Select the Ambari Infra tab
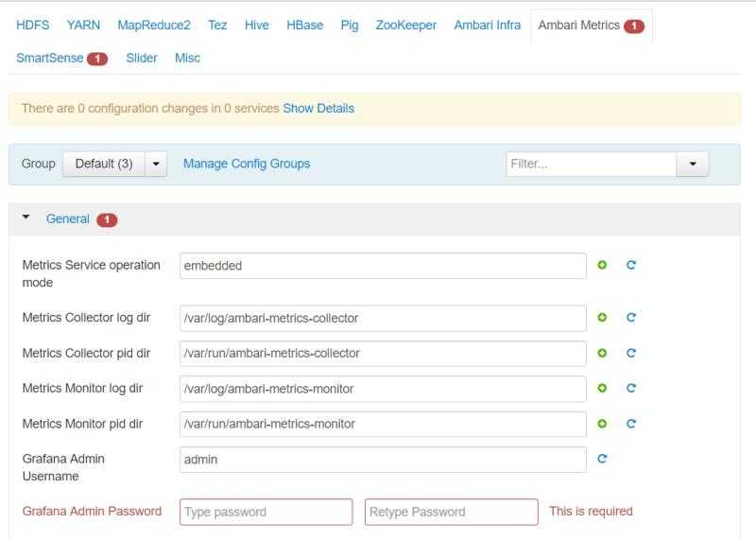 coord(488,26)
